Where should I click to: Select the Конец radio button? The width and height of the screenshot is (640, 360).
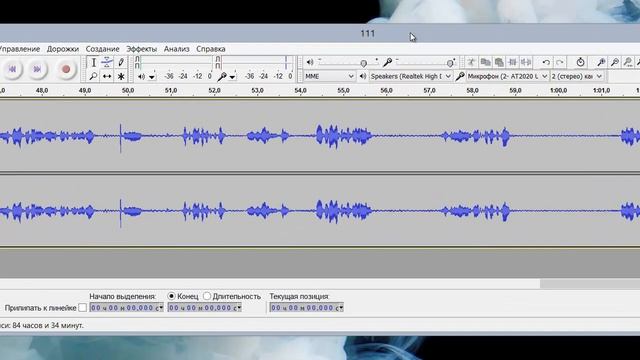click(x=171, y=296)
